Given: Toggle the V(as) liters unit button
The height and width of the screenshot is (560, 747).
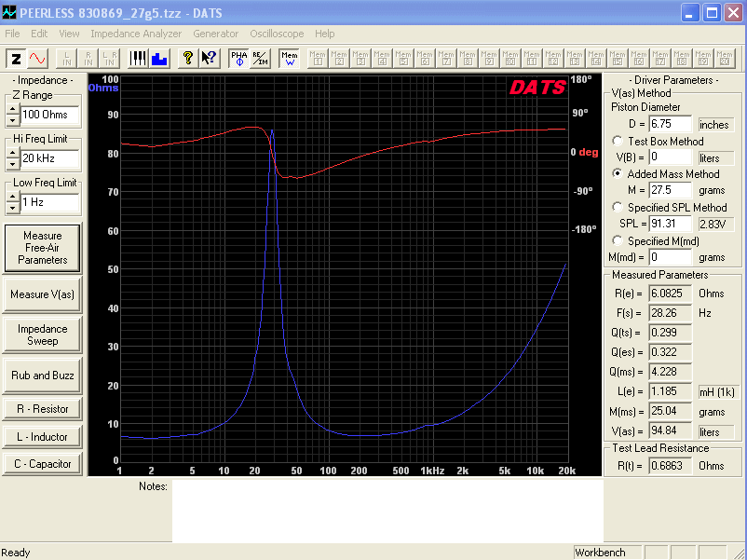Looking at the screenshot, I should tap(715, 431).
